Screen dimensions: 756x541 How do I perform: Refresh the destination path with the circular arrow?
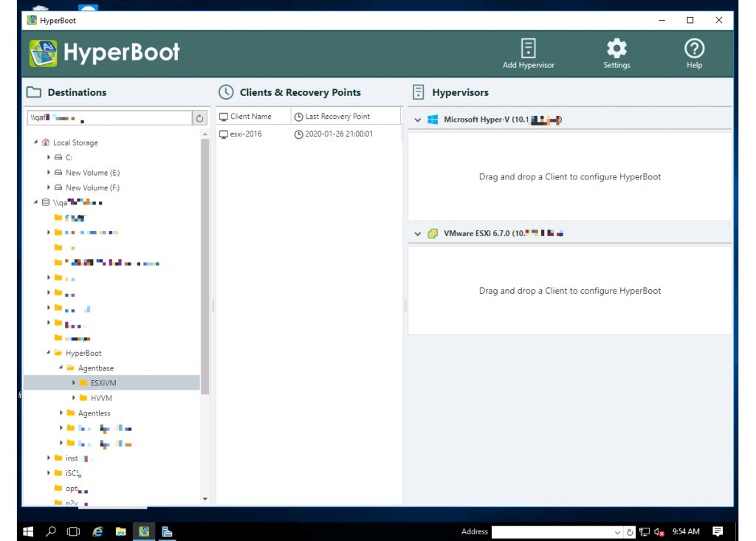pos(199,117)
